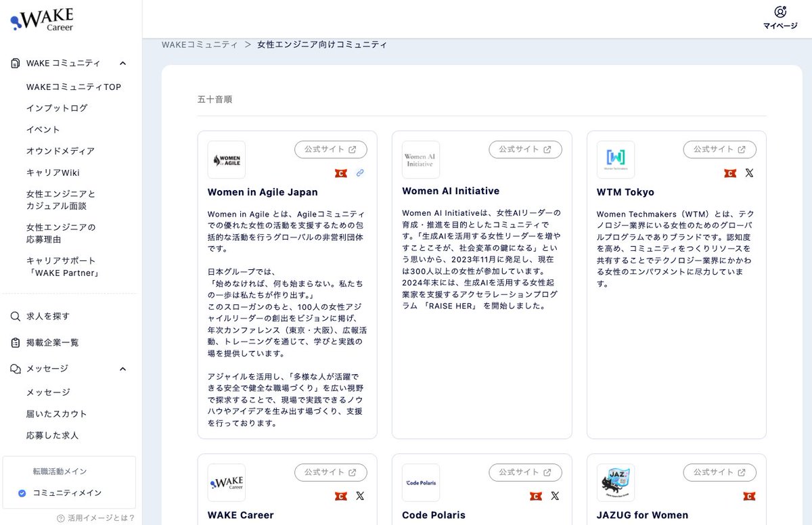This screenshot has height=525, width=812.
Task: Click Code Polaris logo thumbnail
Action: click(x=421, y=482)
